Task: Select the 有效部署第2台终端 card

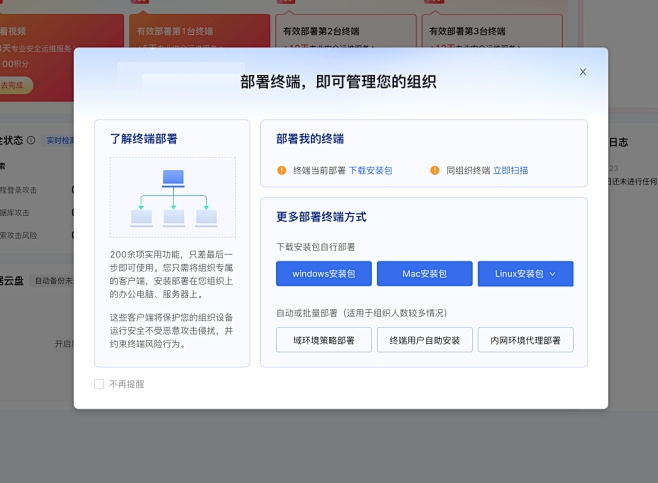Action: pos(343,31)
